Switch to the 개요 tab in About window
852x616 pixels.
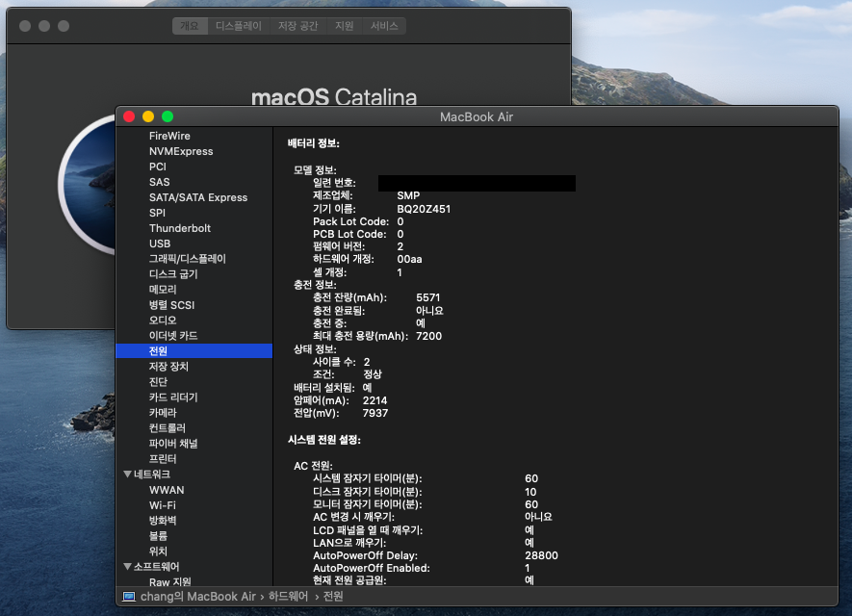(190, 26)
